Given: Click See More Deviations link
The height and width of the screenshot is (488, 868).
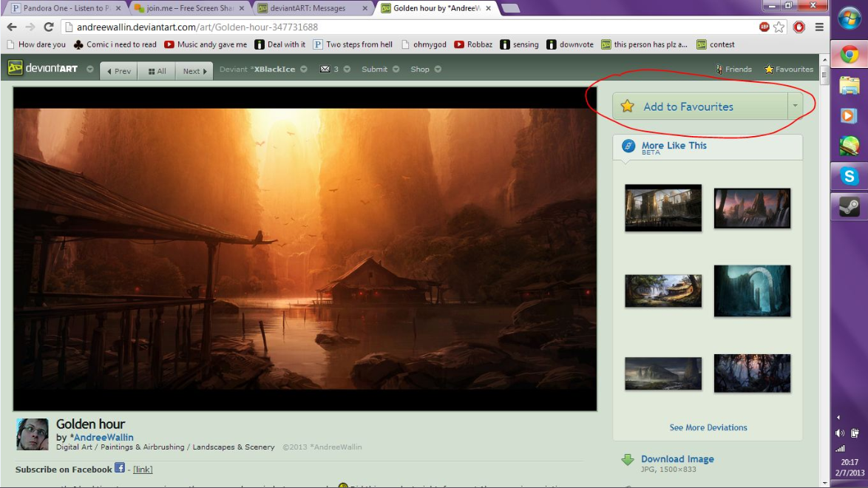Looking at the screenshot, I should tap(708, 427).
